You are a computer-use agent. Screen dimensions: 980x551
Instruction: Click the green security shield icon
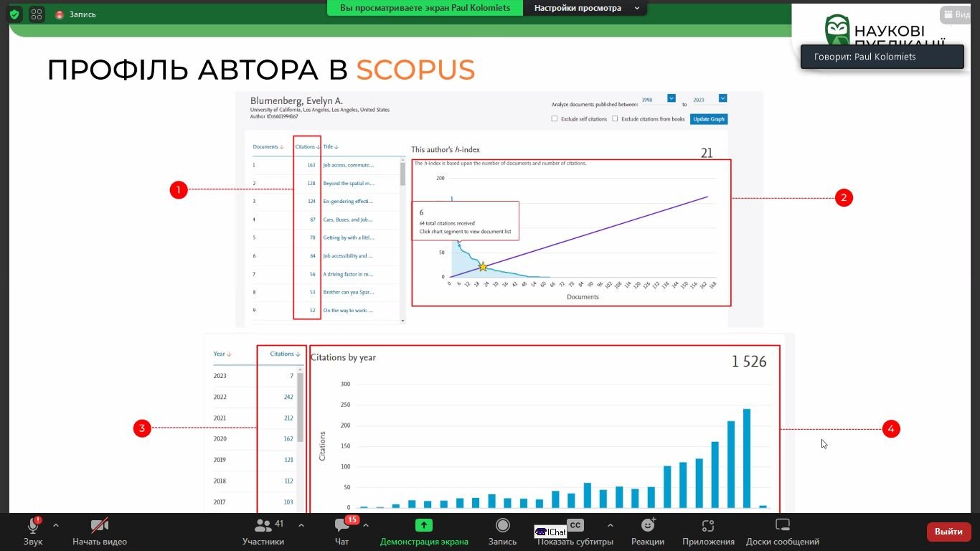(14, 14)
